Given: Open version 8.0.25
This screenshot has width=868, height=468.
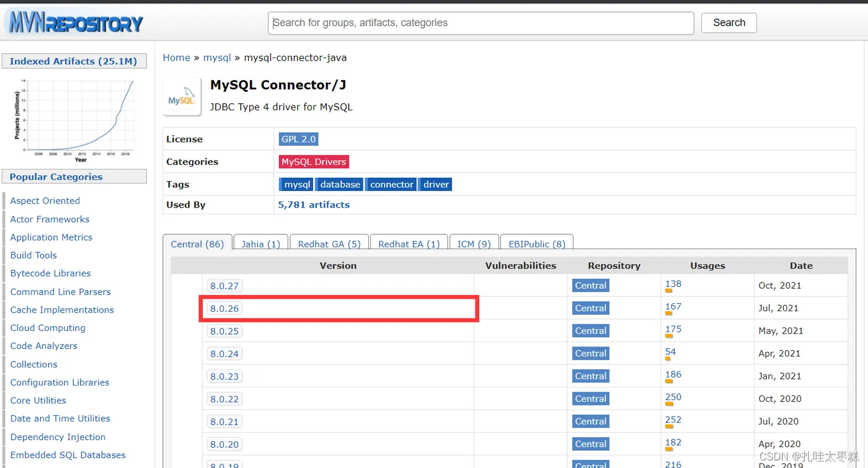Looking at the screenshot, I should [224, 331].
